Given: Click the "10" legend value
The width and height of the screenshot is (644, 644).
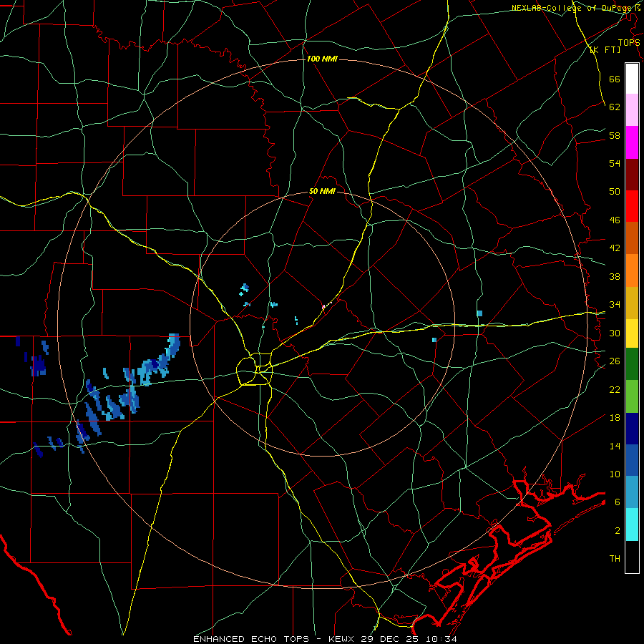Looking at the screenshot, I should point(615,474).
